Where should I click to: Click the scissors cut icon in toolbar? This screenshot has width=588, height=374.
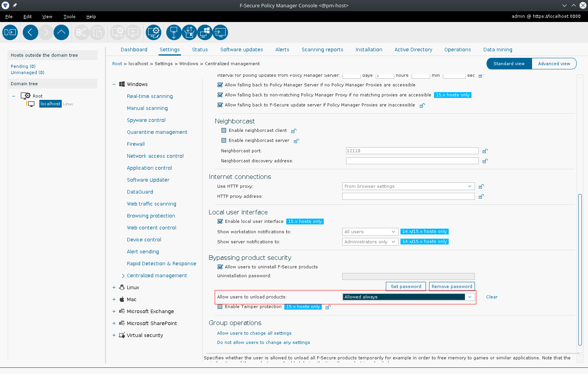point(81,32)
